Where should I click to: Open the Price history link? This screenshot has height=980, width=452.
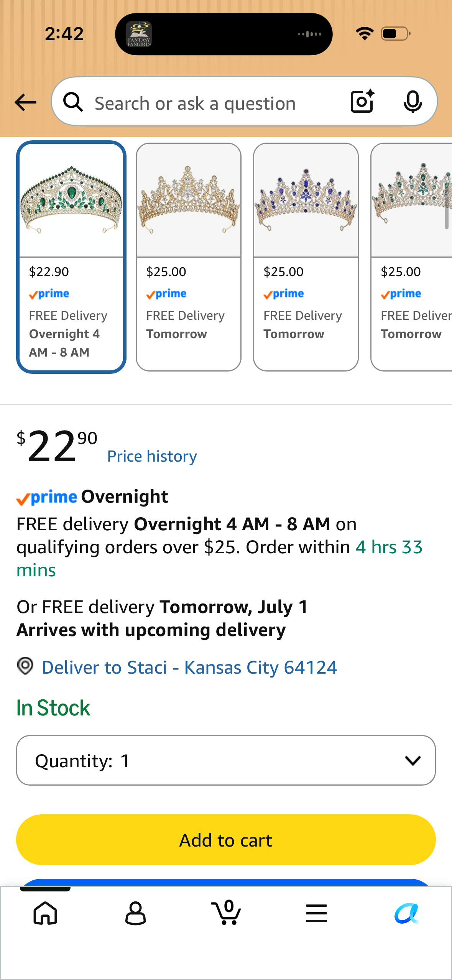coord(152,456)
